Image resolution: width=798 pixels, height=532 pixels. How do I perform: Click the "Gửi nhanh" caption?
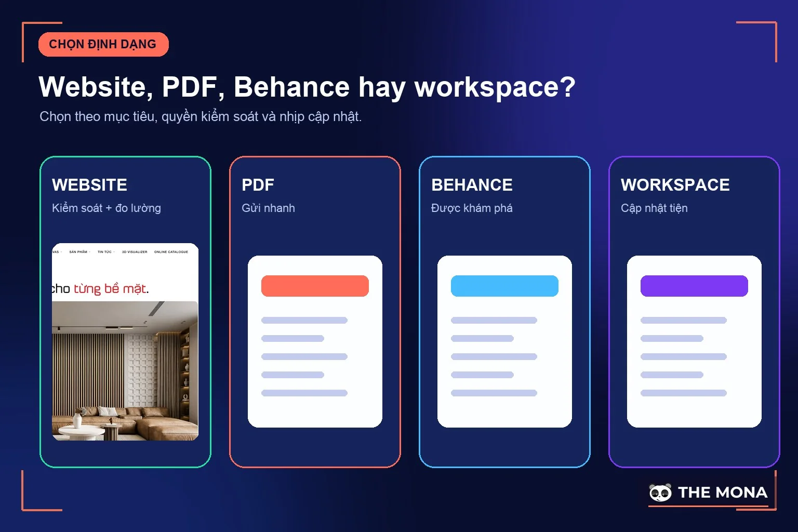coord(268,208)
